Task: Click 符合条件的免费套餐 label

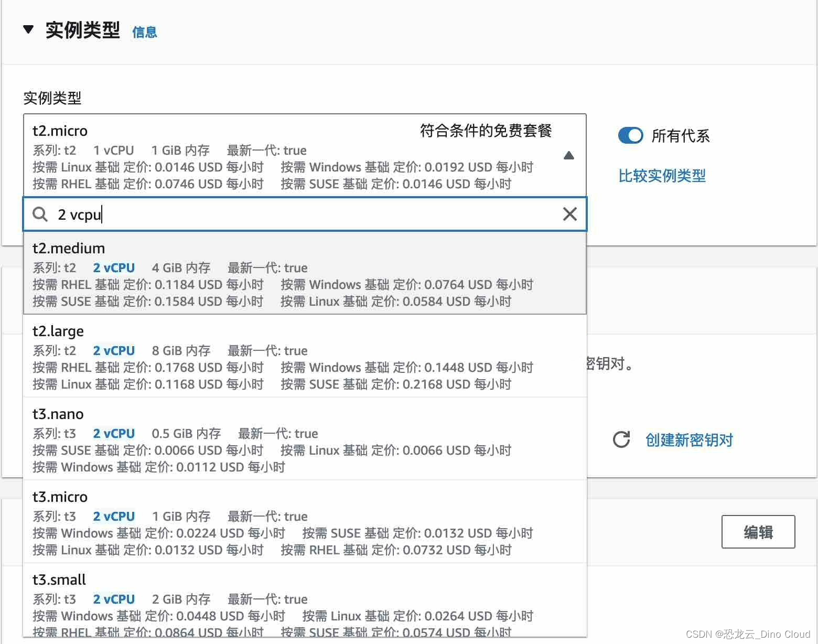Action: pos(486,131)
